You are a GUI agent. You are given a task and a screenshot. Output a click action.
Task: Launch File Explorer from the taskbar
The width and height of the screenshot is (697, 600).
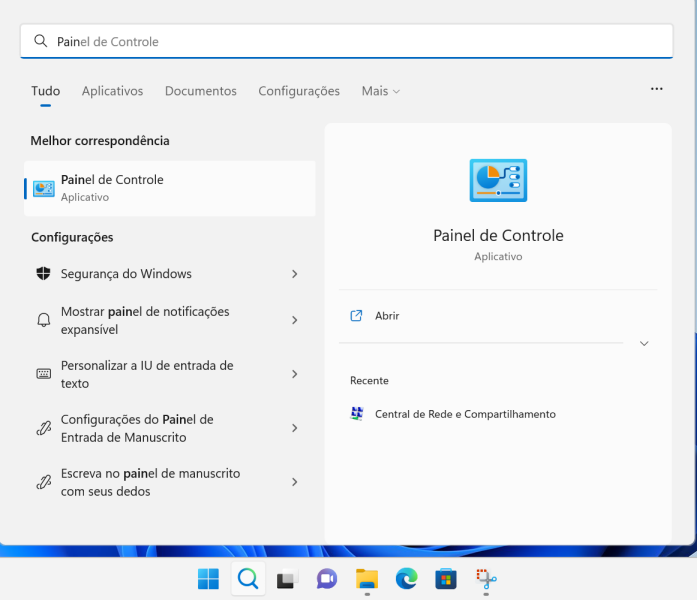(x=366, y=578)
